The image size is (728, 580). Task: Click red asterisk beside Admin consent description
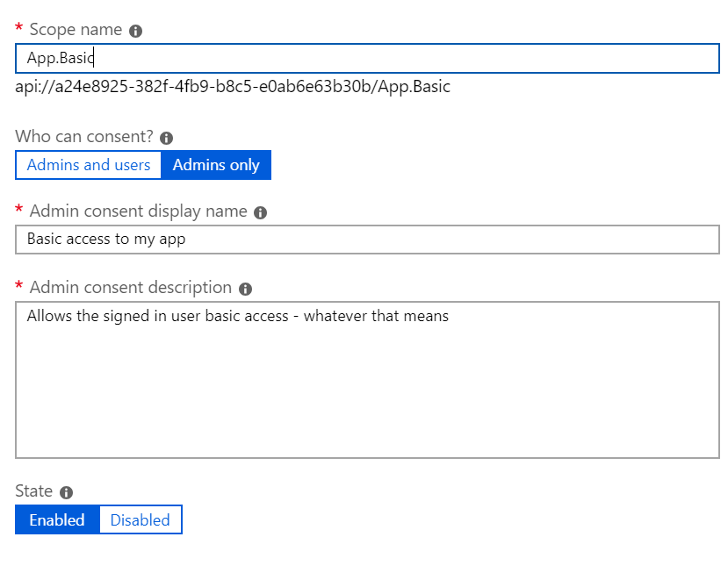pos(18,284)
